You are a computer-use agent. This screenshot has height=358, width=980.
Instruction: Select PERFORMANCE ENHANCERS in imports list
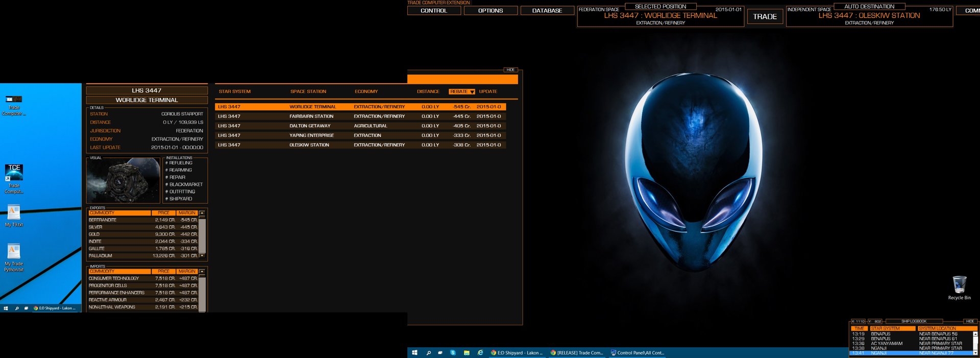[143, 293]
